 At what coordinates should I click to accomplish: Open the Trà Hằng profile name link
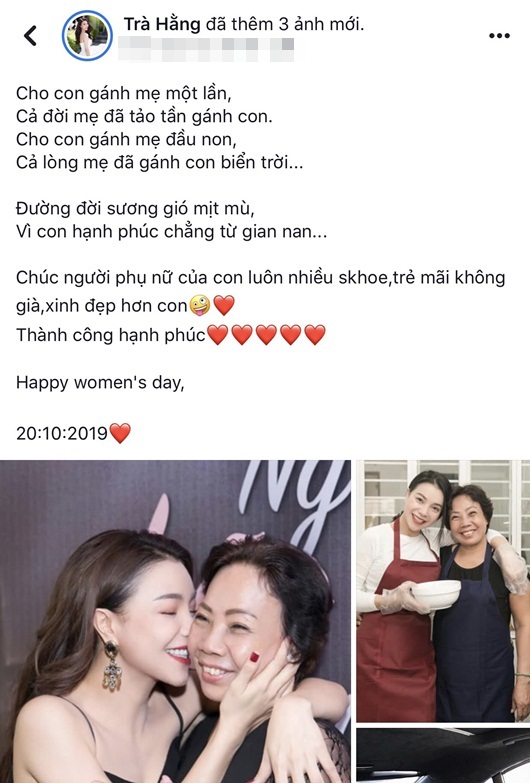(162, 24)
